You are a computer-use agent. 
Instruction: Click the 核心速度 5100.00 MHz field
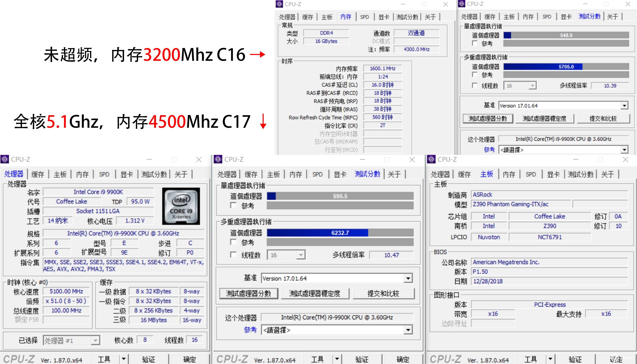66,291
